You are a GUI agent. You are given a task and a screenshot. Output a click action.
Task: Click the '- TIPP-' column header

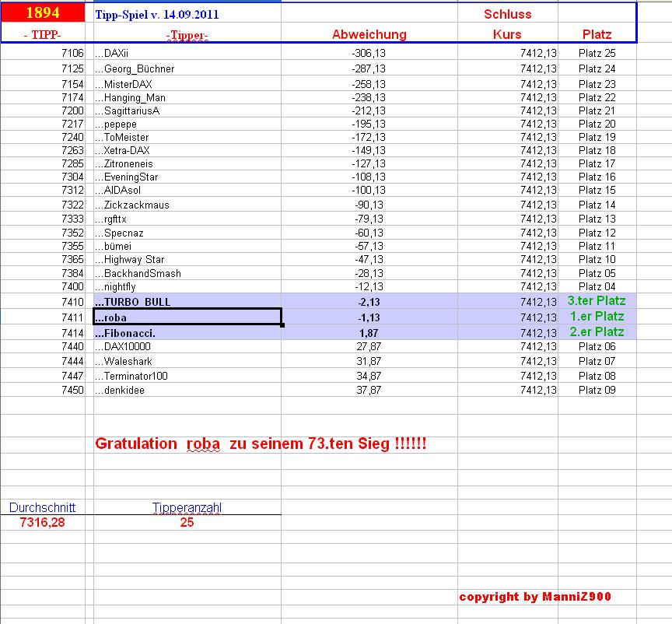coord(43,34)
